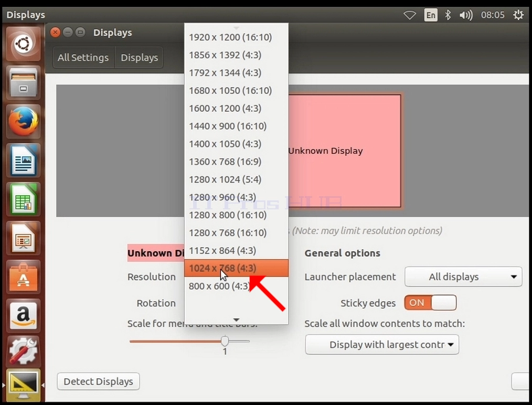Open the 'Display with largest controls' combo box
Viewport: 532px width, 405px height.
click(382, 345)
